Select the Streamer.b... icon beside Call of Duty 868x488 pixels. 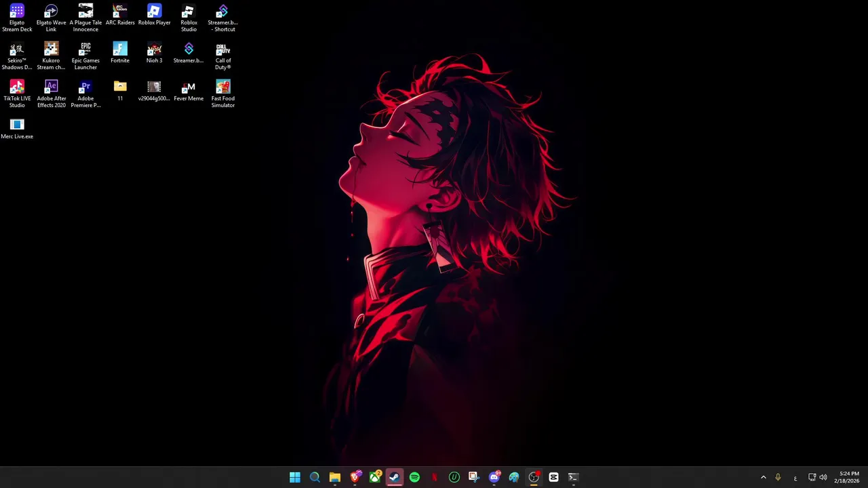[x=189, y=53]
